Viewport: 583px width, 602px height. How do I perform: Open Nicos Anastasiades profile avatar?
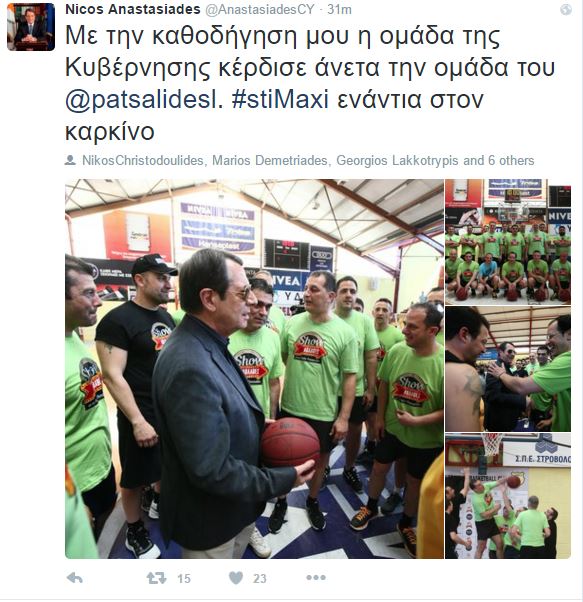(31, 27)
